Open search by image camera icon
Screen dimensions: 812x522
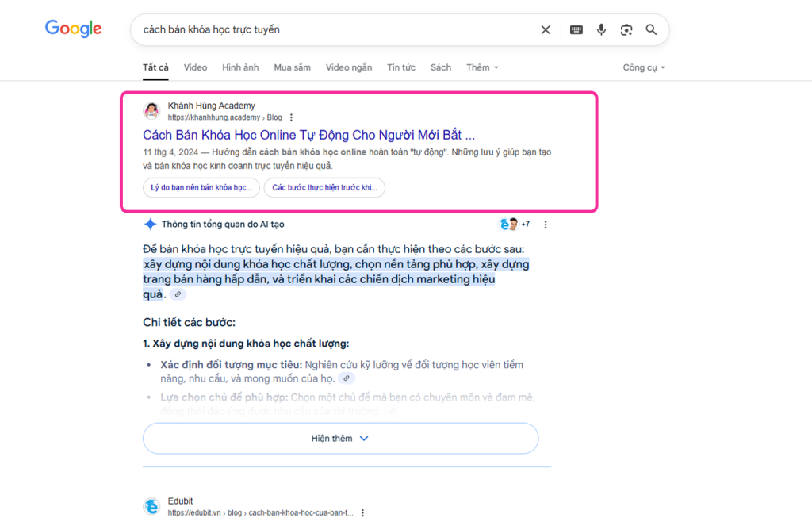[626, 30]
